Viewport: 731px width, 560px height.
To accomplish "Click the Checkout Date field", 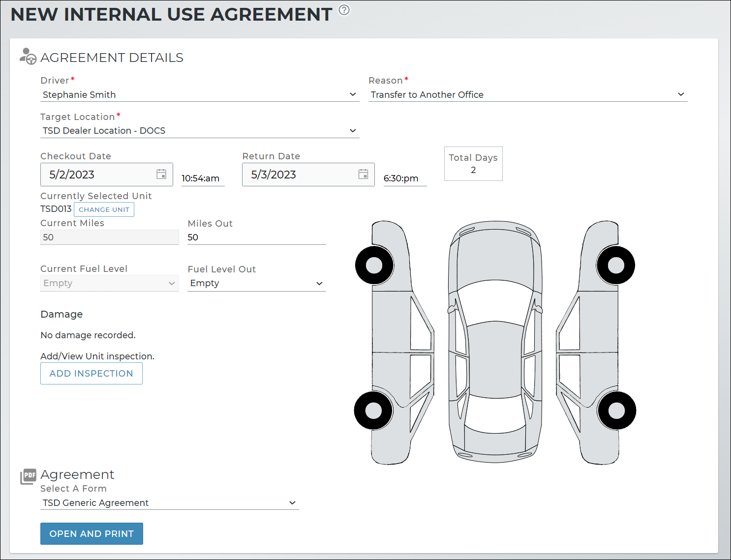I will pyautogui.click(x=107, y=175).
